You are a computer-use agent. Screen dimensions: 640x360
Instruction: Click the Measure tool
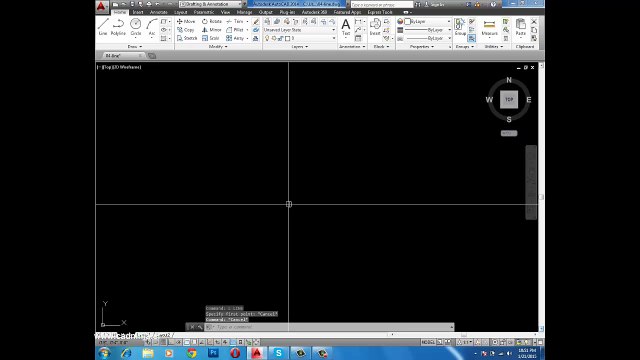(x=489, y=28)
